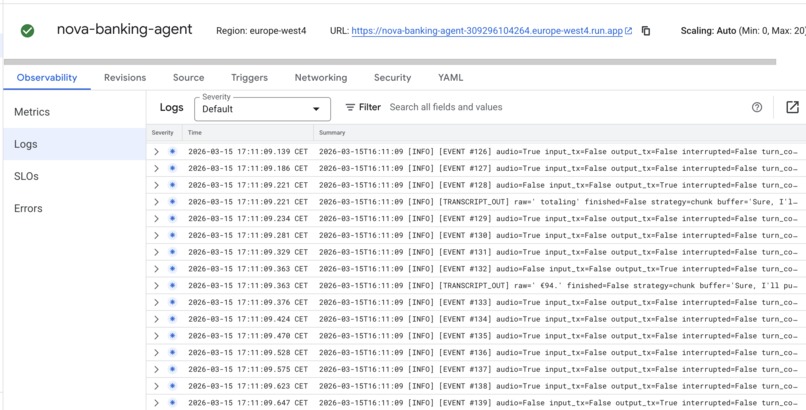Switch to the Revisions tab
The width and height of the screenshot is (806, 410).
pyautogui.click(x=125, y=78)
